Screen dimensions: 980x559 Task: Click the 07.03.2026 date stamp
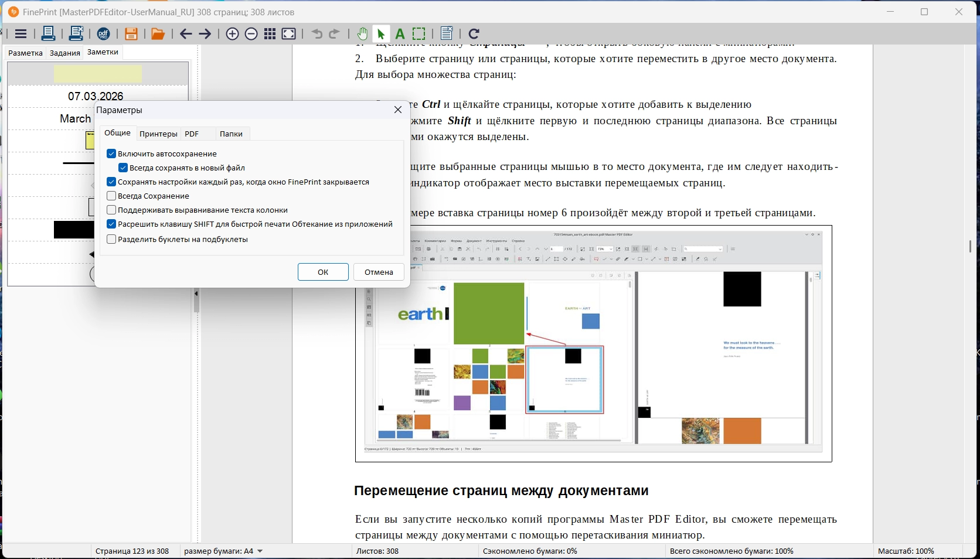(x=96, y=96)
